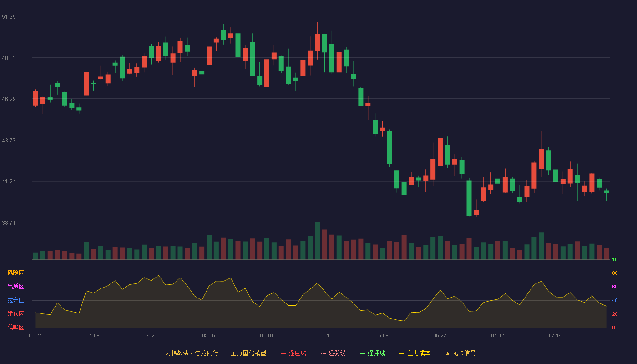Toggle the 强弱线 legend entry

coord(333,353)
